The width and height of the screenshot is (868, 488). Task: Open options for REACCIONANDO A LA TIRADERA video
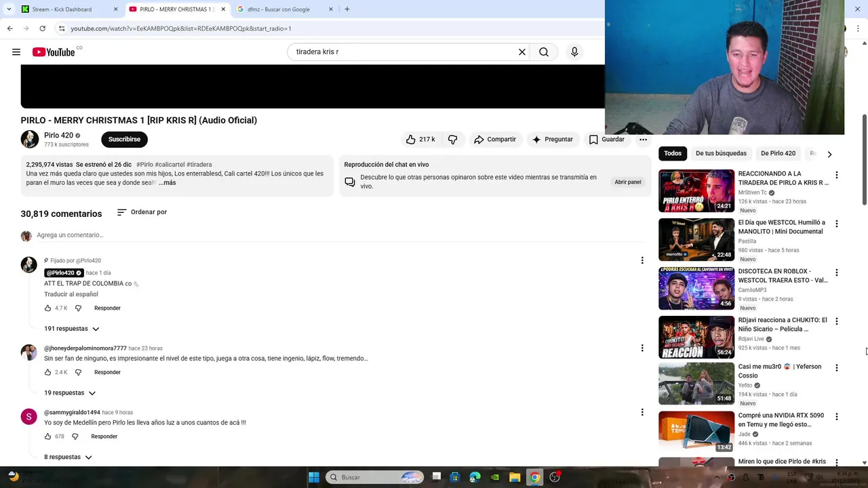[836, 175]
